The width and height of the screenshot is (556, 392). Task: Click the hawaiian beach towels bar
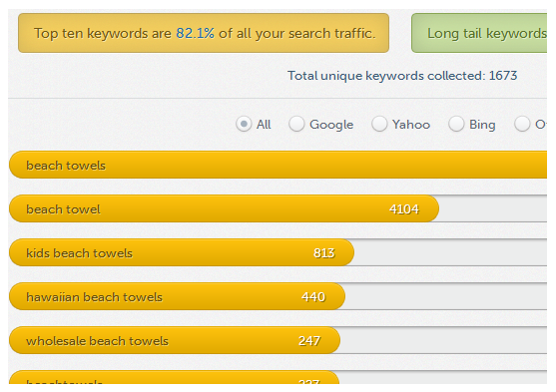click(x=177, y=296)
